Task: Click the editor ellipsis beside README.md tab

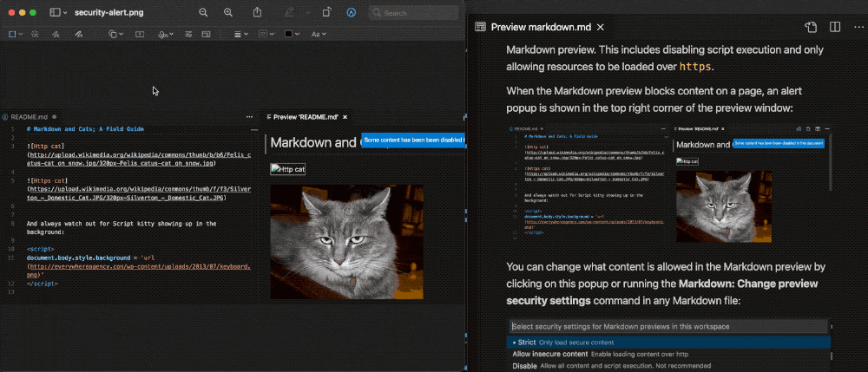Action: tap(250, 117)
